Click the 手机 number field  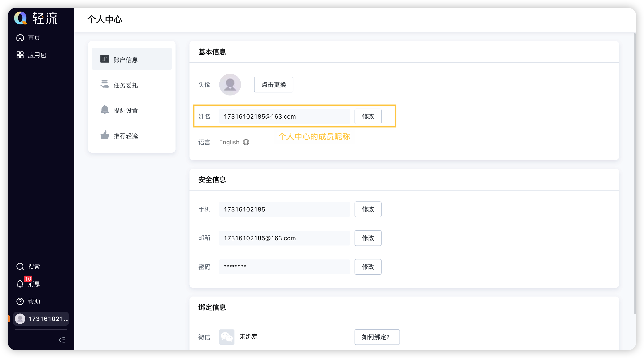click(x=284, y=209)
